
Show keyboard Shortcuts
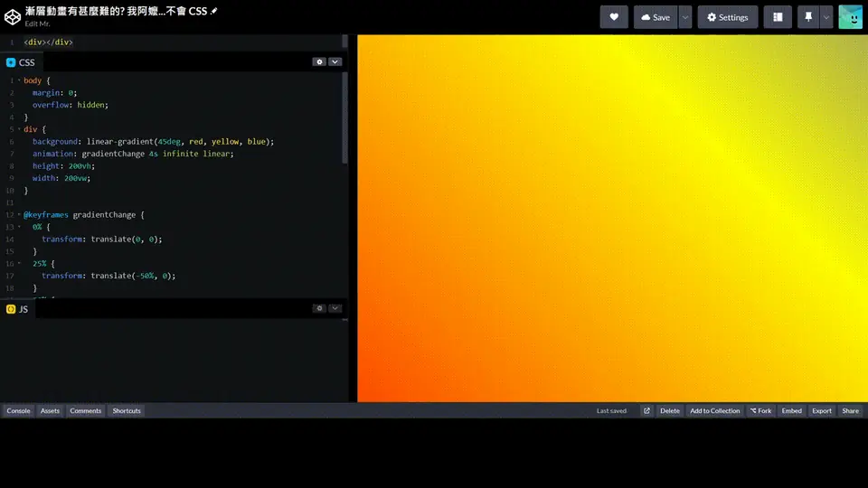coord(127,410)
